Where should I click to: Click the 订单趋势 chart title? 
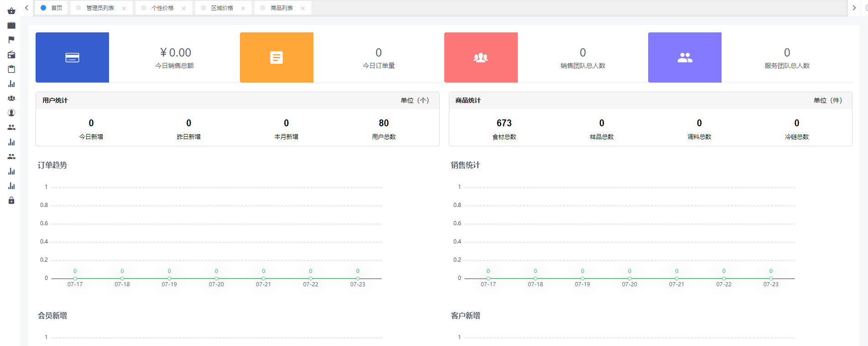(x=52, y=165)
